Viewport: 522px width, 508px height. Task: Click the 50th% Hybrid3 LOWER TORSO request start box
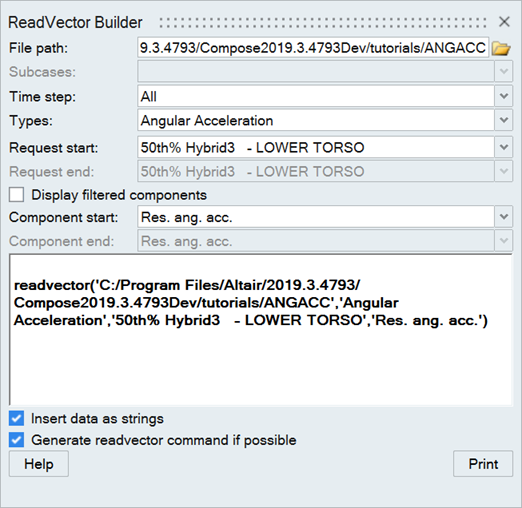pyautogui.click(x=316, y=147)
